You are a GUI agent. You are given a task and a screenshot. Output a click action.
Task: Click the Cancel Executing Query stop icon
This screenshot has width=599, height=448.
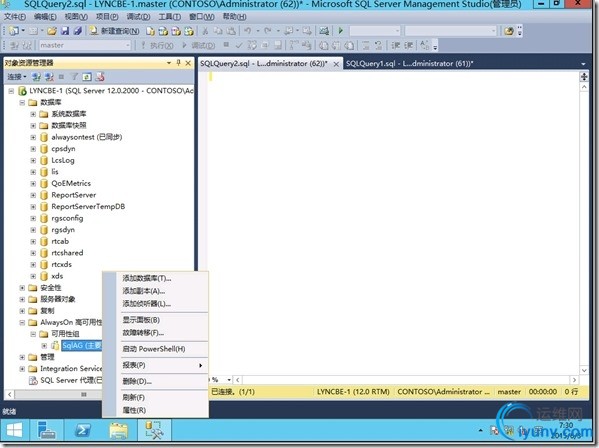[226, 45]
